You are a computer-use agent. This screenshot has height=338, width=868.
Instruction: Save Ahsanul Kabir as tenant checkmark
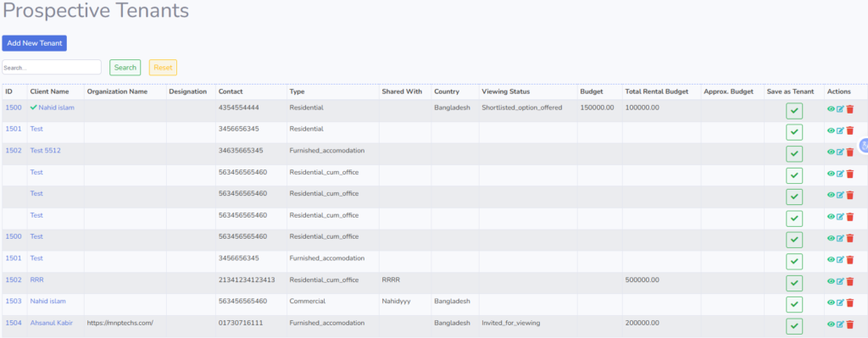[793, 326]
